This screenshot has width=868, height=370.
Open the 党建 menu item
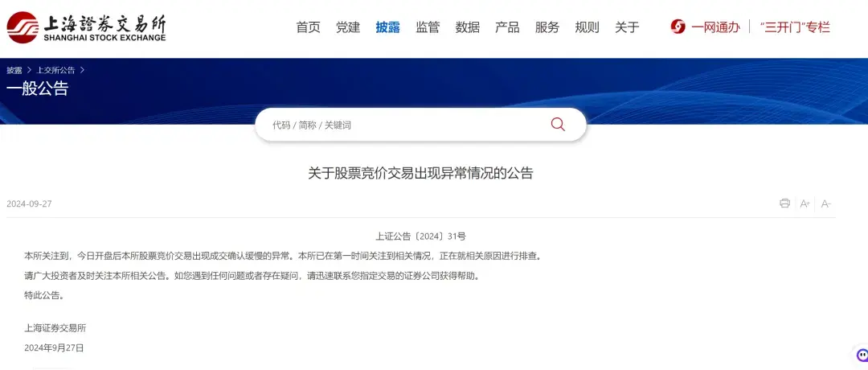pyautogui.click(x=348, y=27)
